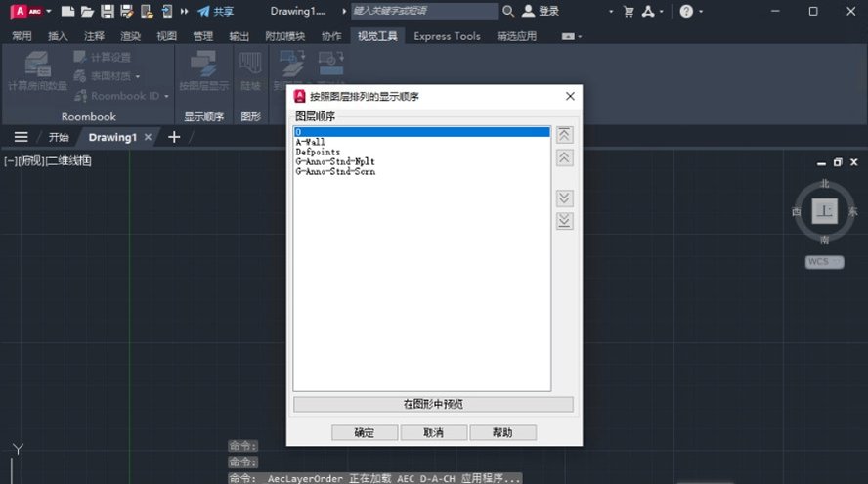Click the 按图层显示 display order tool
The width and height of the screenshot is (868, 484).
203,70
